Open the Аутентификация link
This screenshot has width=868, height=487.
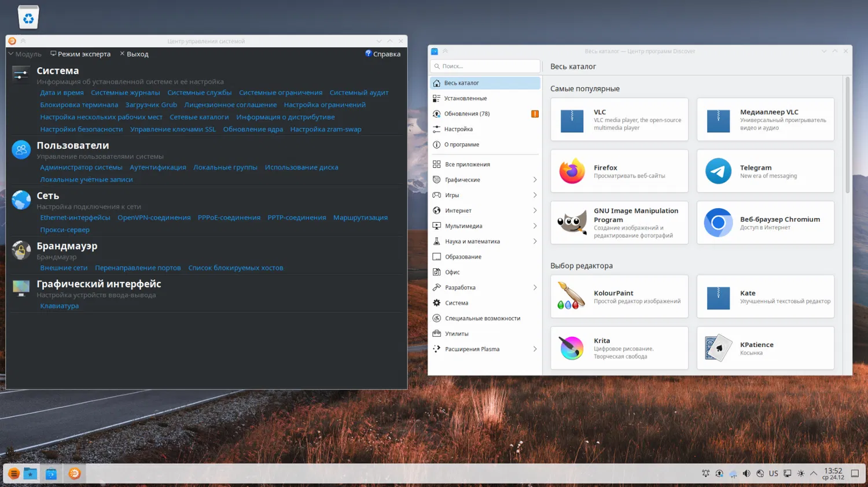click(x=158, y=167)
